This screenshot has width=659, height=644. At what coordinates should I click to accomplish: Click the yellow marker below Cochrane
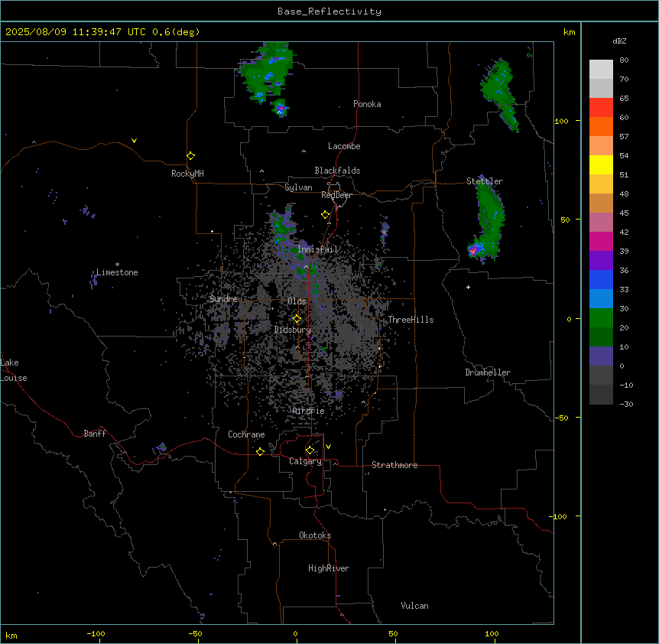coord(260,451)
